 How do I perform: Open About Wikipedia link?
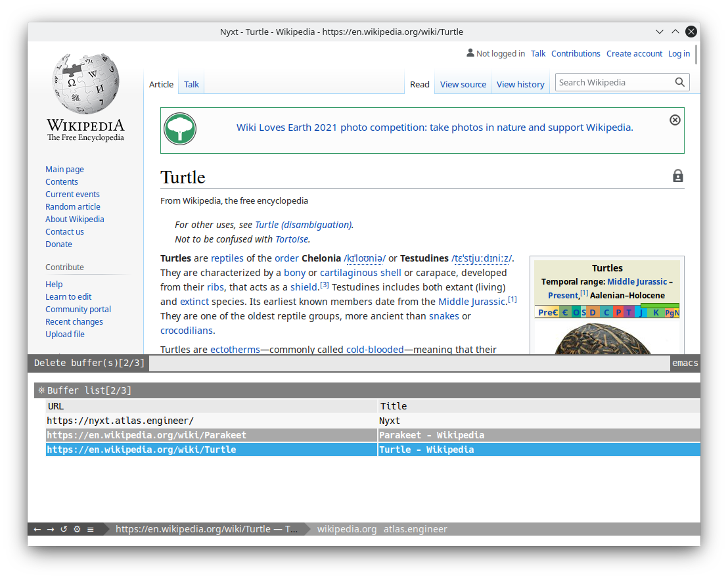75,219
